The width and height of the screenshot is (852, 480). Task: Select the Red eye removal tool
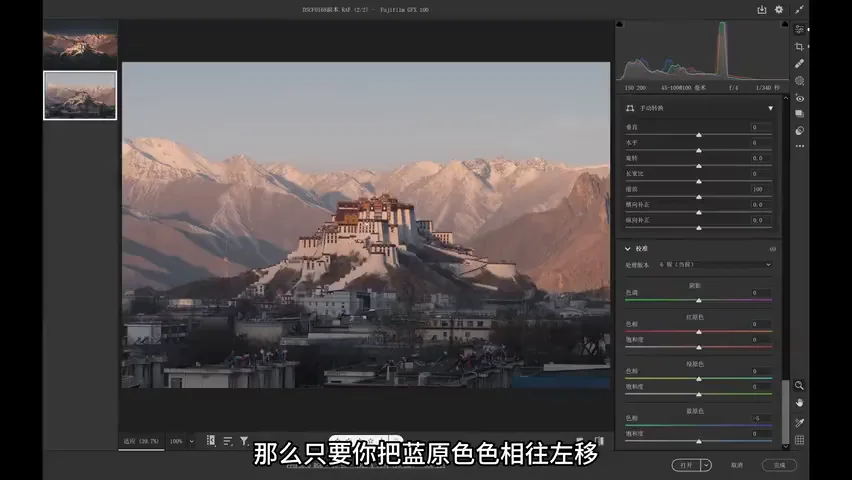tap(799, 98)
